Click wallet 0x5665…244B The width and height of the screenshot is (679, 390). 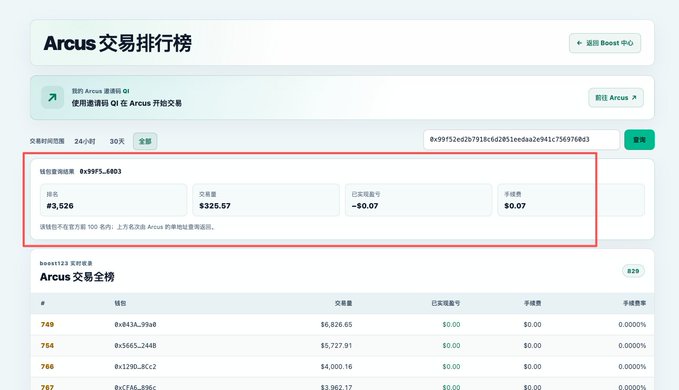pyautogui.click(x=135, y=345)
